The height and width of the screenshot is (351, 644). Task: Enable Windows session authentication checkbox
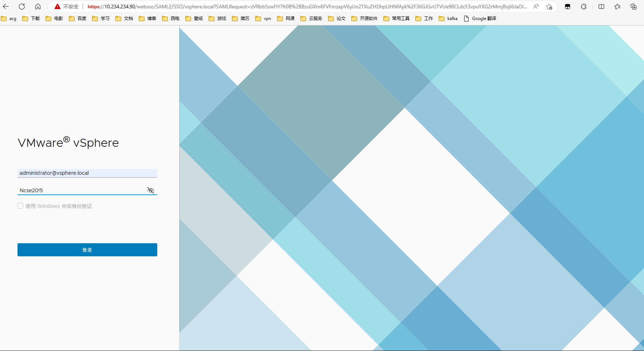[x=20, y=206]
